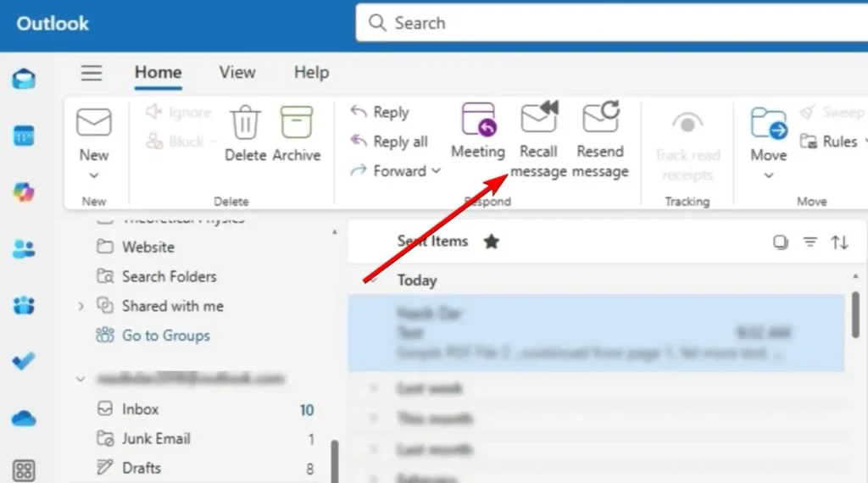Click the Go to Groups link
The image size is (868, 483).
[165, 336]
